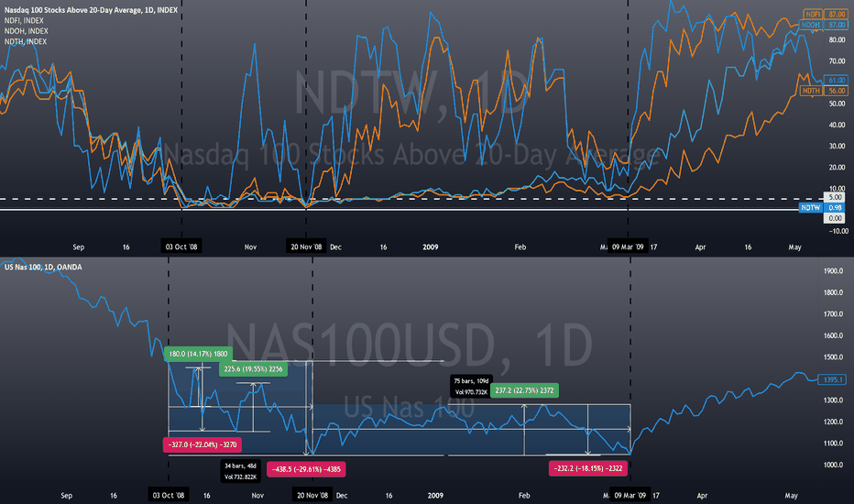Click the blue NDOH 87.00 price tag
Screen dimensions: 854x504
tap(823, 25)
